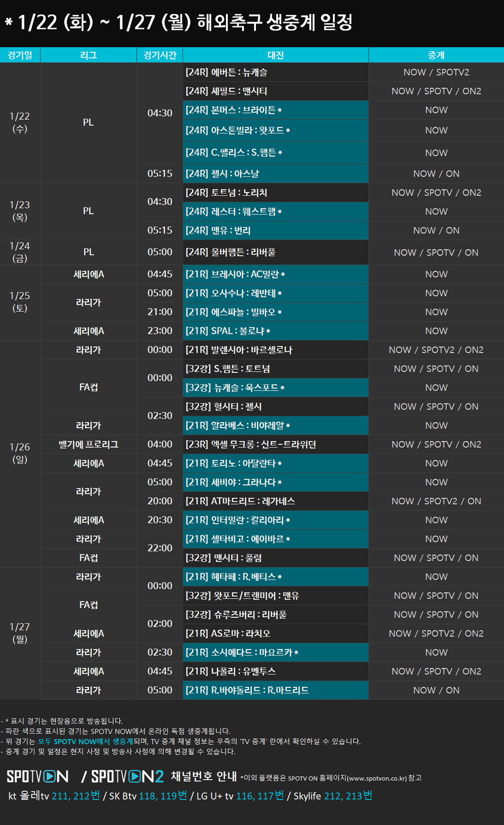
Task: Click the 벨기에 프로리그 league cell
Action: [x=88, y=444]
